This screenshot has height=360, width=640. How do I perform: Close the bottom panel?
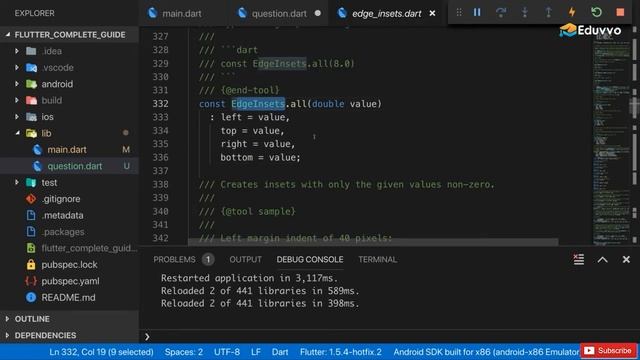click(x=626, y=260)
